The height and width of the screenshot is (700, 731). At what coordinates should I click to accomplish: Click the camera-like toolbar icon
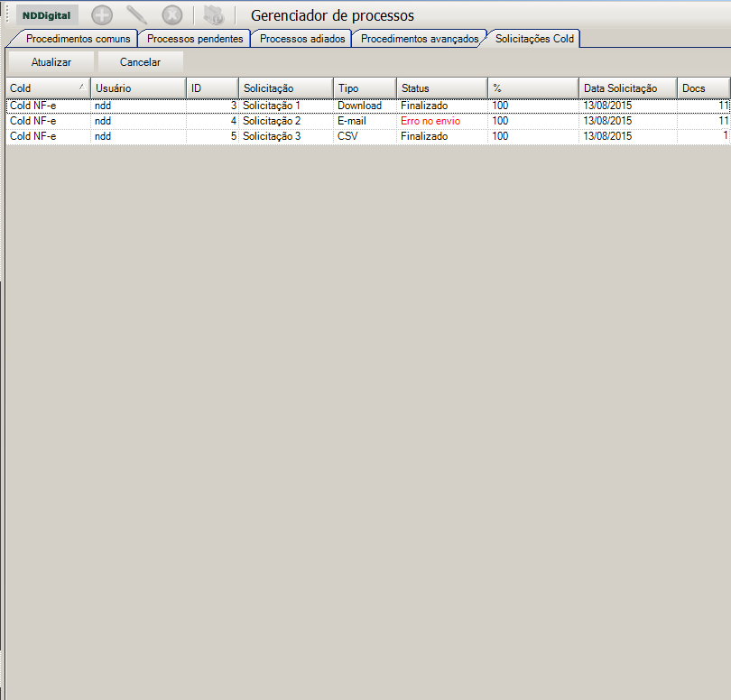point(214,15)
